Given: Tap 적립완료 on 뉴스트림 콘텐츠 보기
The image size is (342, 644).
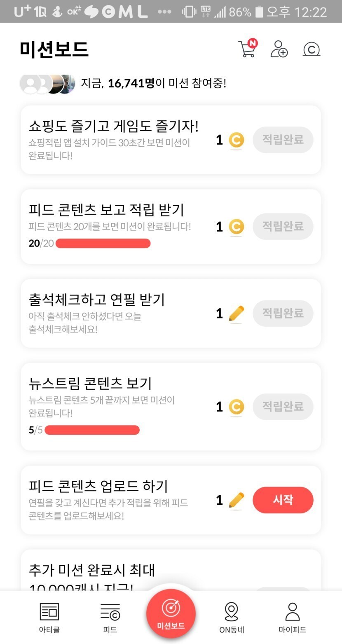Looking at the screenshot, I should [x=283, y=407].
